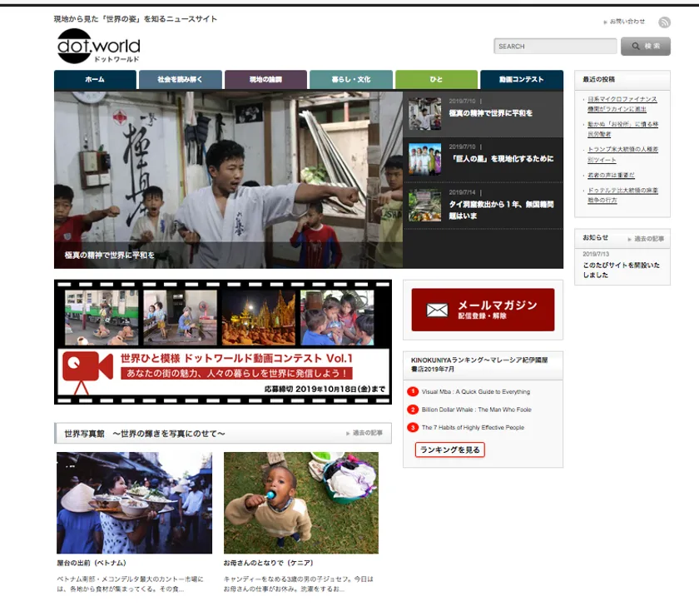Open the video contest filmstrip banner
This screenshot has width=699, height=616.
coord(223,342)
